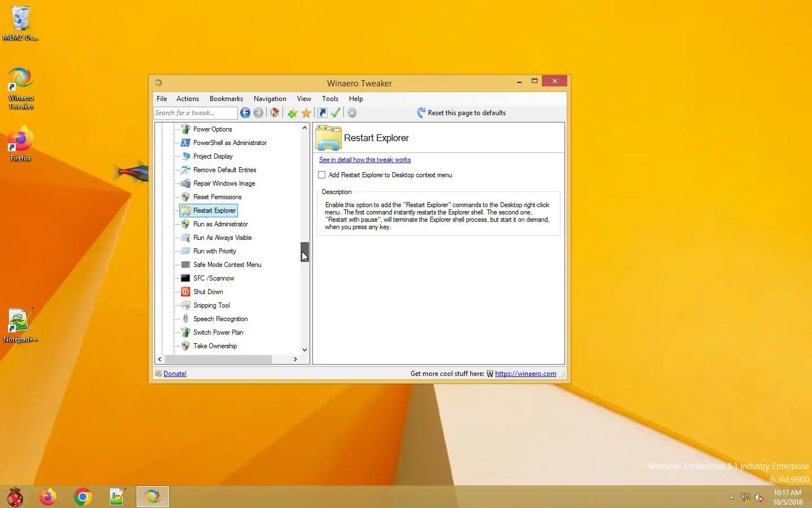Click the Donate! link
812x508 pixels.
pos(175,374)
